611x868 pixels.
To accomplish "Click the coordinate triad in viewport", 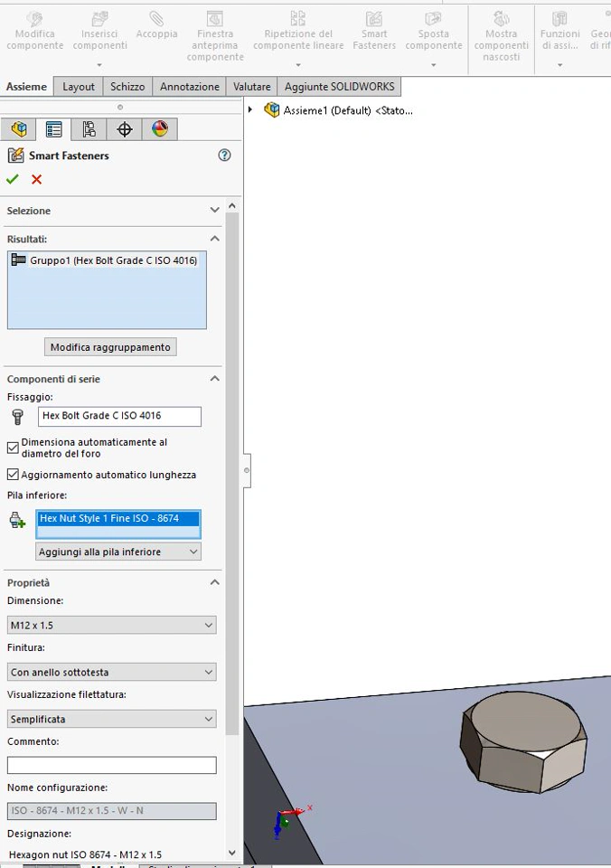I will pos(290,822).
